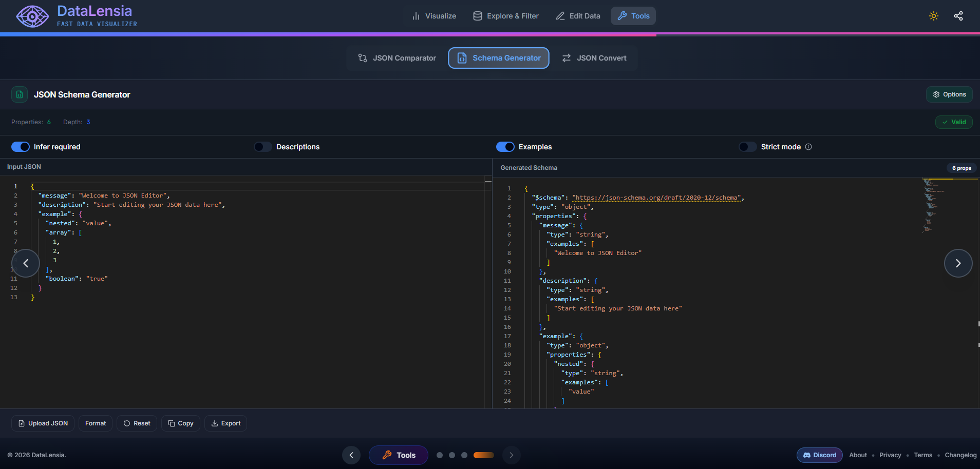The height and width of the screenshot is (469, 980).
Task: Turn on Strict mode switch
Action: coord(747,147)
